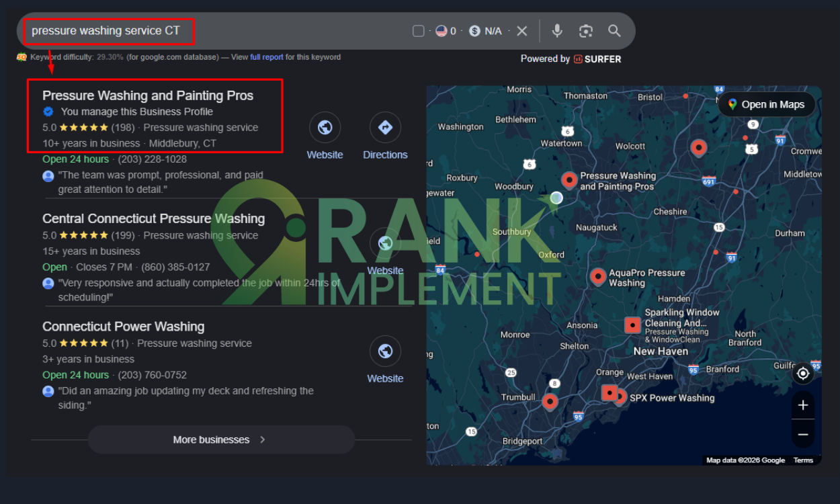Open Website globe for Pressure Washing and Painting Pros

tap(325, 128)
